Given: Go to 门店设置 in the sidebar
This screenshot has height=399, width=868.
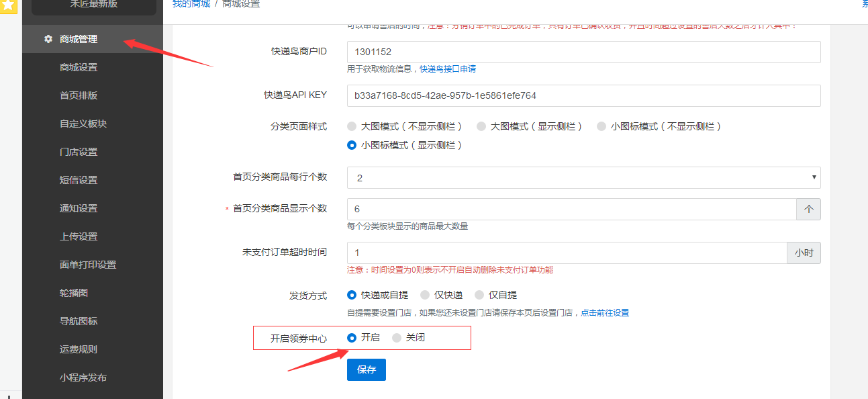Looking at the screenshot, I should 79,152.
